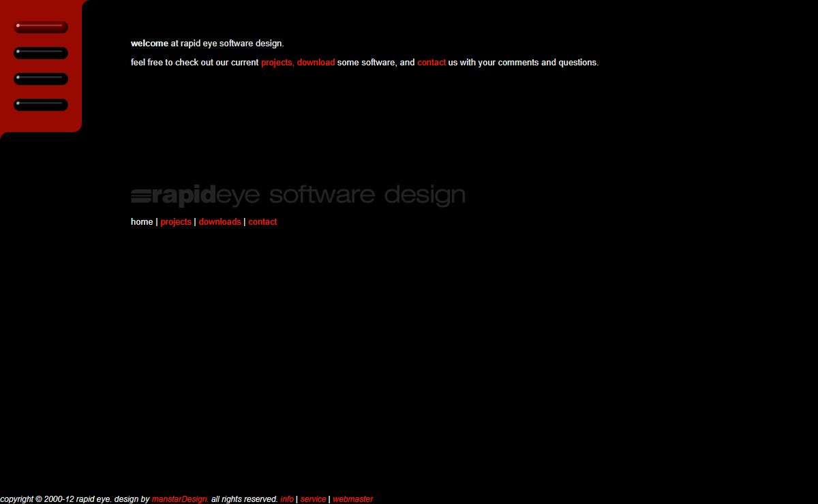Select 'downloads' in the text navigation row
The width and height of the screenshot is (818, 504).
click(x=219, y=222)
